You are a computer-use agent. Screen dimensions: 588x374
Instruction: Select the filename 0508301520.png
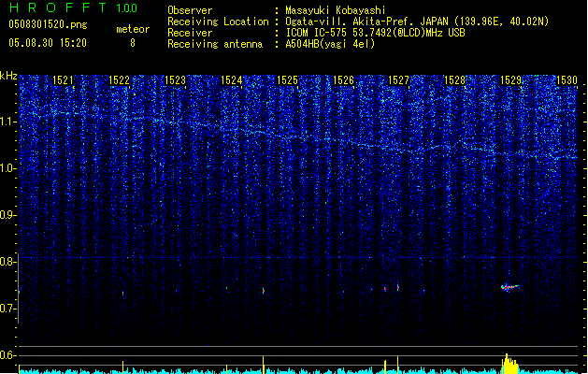point(48,24)
